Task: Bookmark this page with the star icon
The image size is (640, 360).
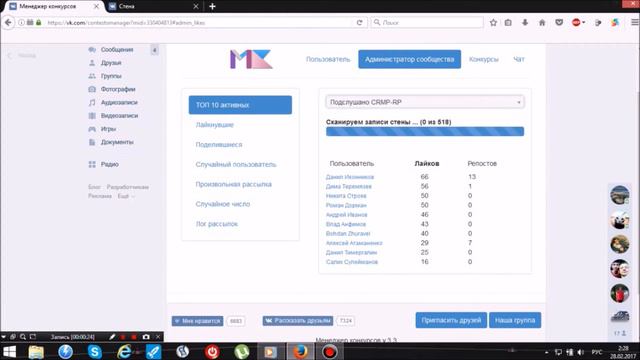Action: pos(493,22)
